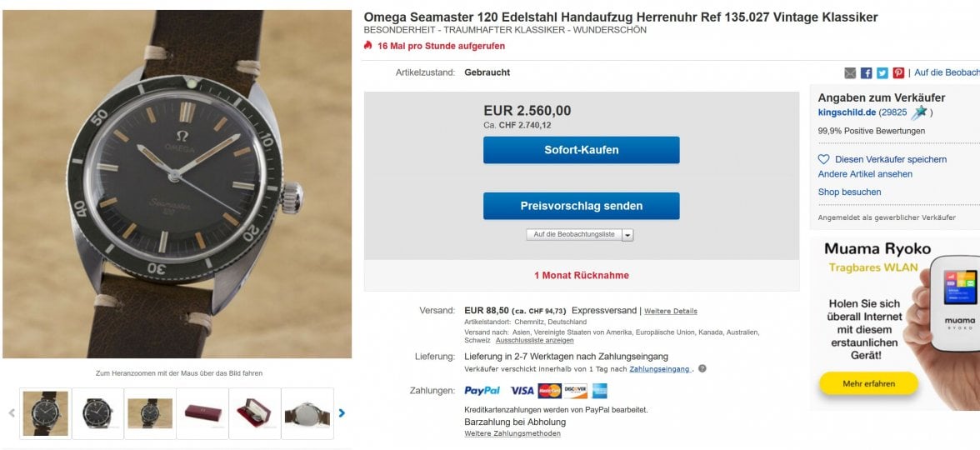Open seller profile kingschild.de
This screenshot has height=450, width=980.
(x=846, y=112)
